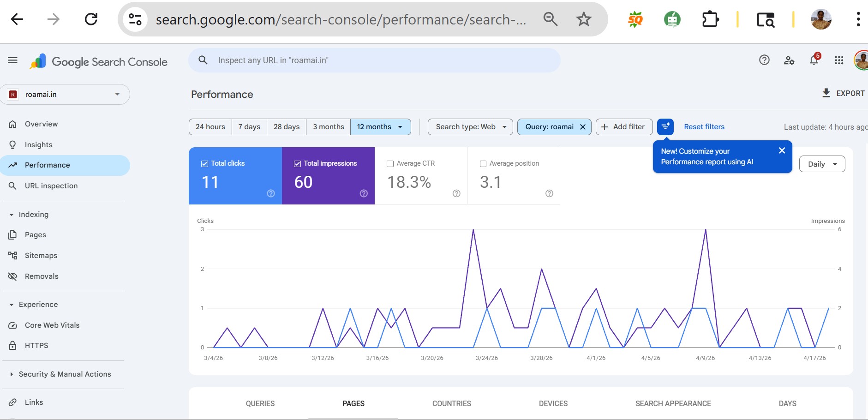Click the browser forward arrow
868x420 pixels.
click(54, 19)
